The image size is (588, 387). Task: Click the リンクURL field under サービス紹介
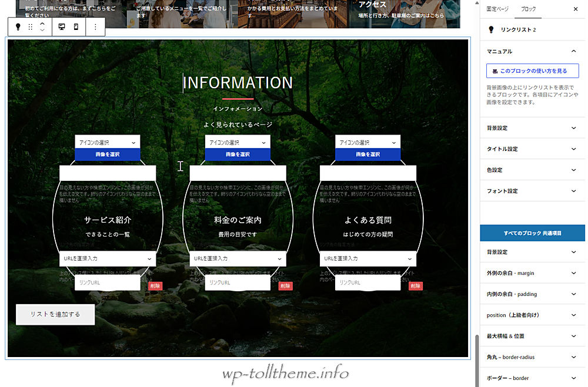108,282
